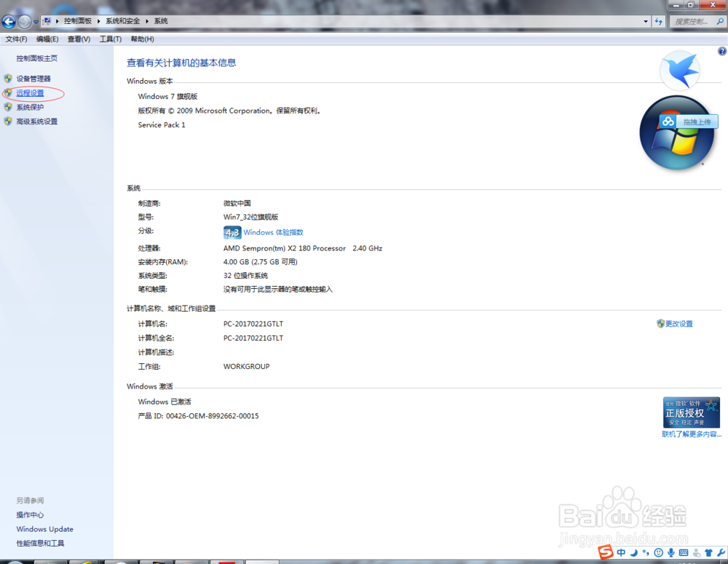Open the 工具(T) menu
The width and height of the screenshot is (728, 564).
point(111,39)
